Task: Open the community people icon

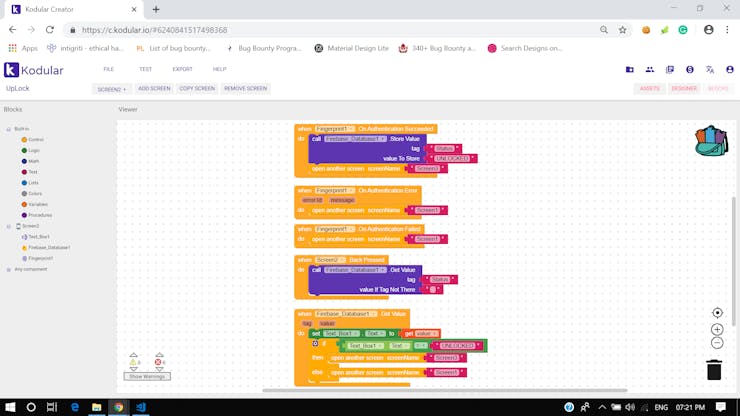Action: pyautogui.click(x=650, y=69)
